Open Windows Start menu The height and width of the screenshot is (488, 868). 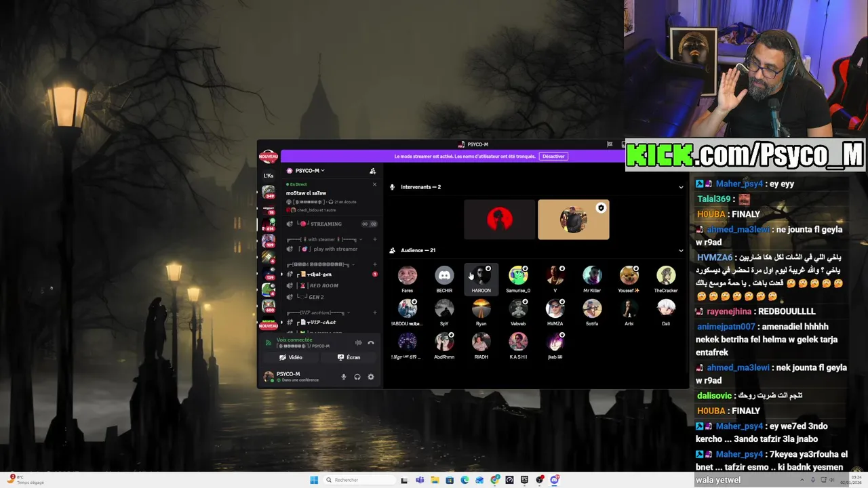coord(314,480)
